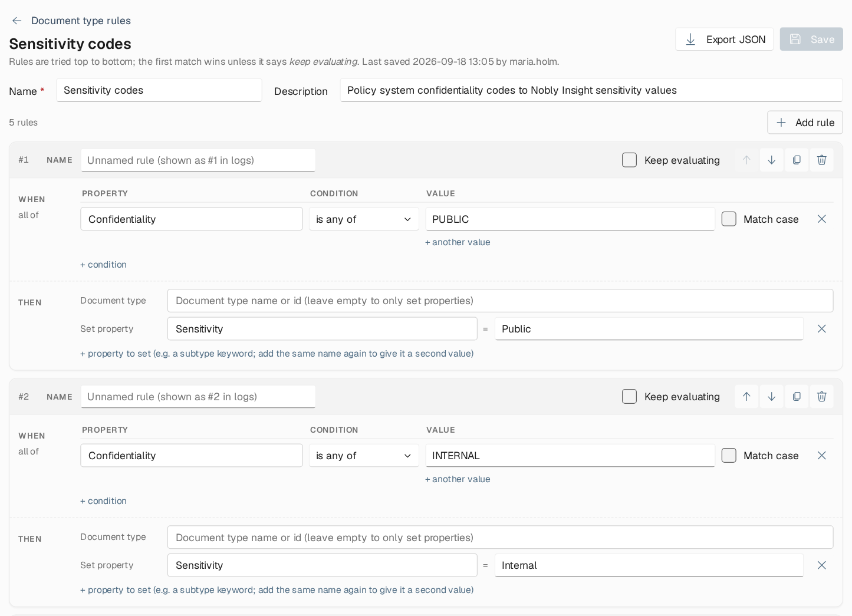Go back to Document type rules
Screen dimensions: 852x616
click(71, 21)
